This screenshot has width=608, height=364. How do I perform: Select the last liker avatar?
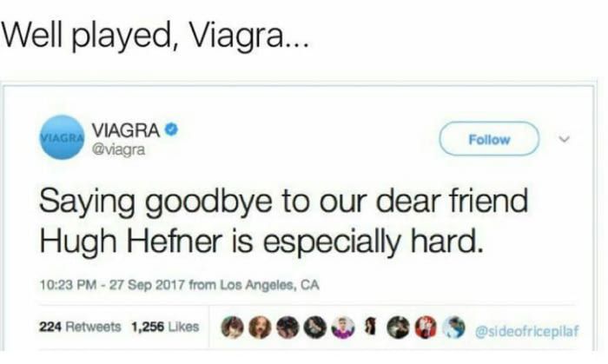coord(454,328)
